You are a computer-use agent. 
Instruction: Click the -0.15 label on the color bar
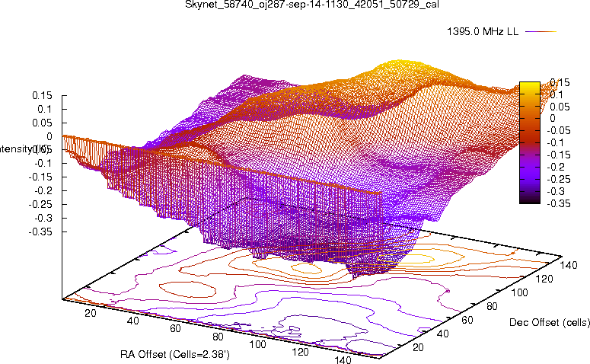tap(559, 155)
